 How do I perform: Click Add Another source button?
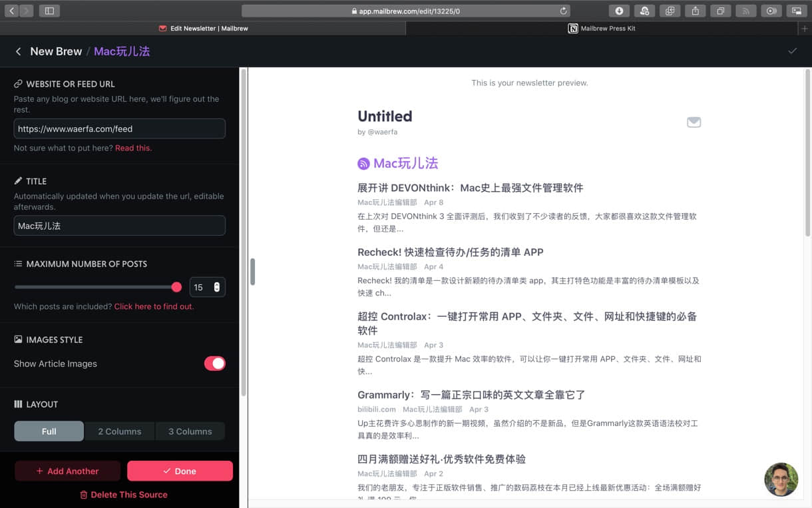(67, 471)
